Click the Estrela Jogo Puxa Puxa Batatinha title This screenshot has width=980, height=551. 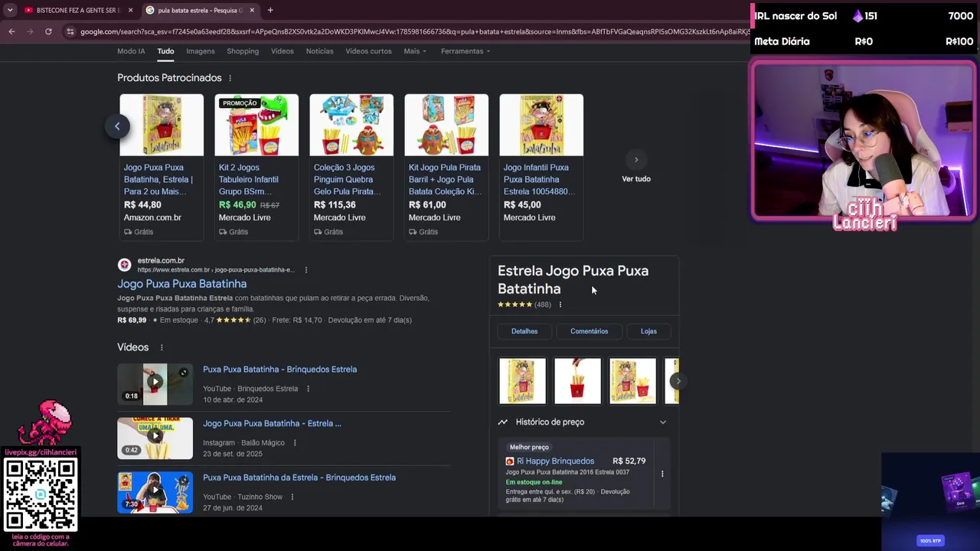tap(573, 280)
